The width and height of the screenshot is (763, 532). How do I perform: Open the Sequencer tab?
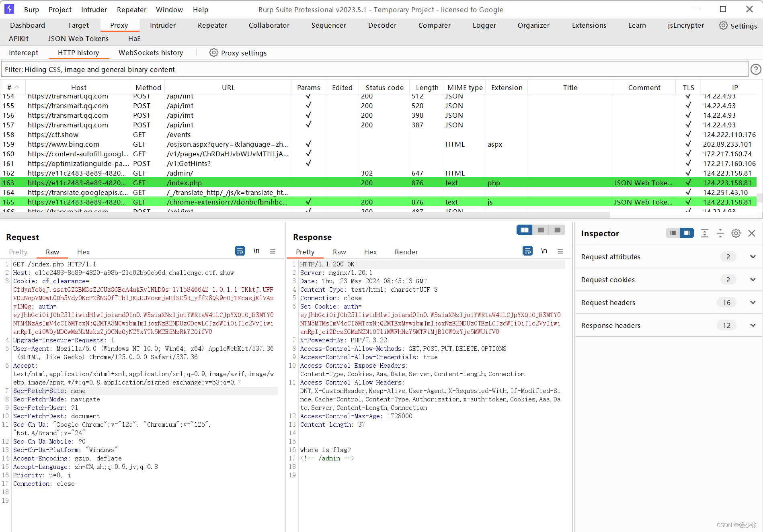pyautogui.click(x=328, y=25)
